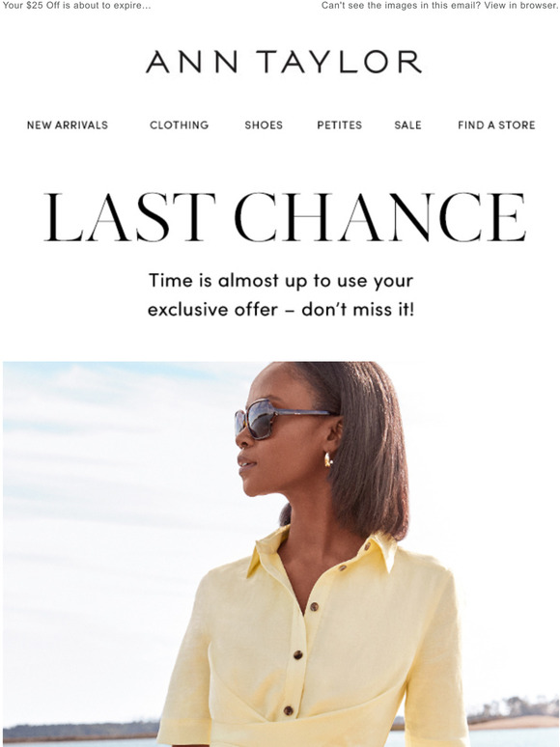Visit the Sale section

[x=407, y=125]
